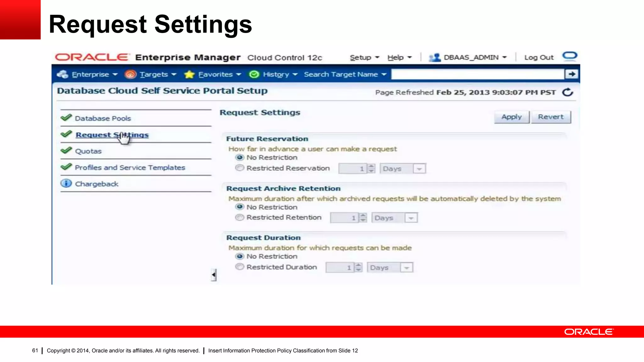Select Restricted Reservation radio button
Viewport: 644px width, 362px height.
point(240,168)
